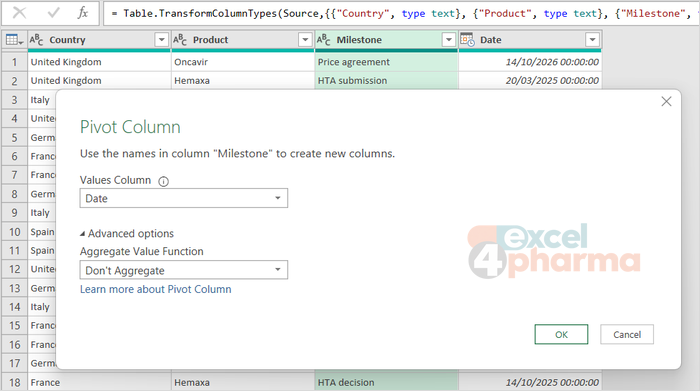Click Cancel in the Pivot Column dialog
The height and width of the screenshot is (391, 700).
point(627,334)
